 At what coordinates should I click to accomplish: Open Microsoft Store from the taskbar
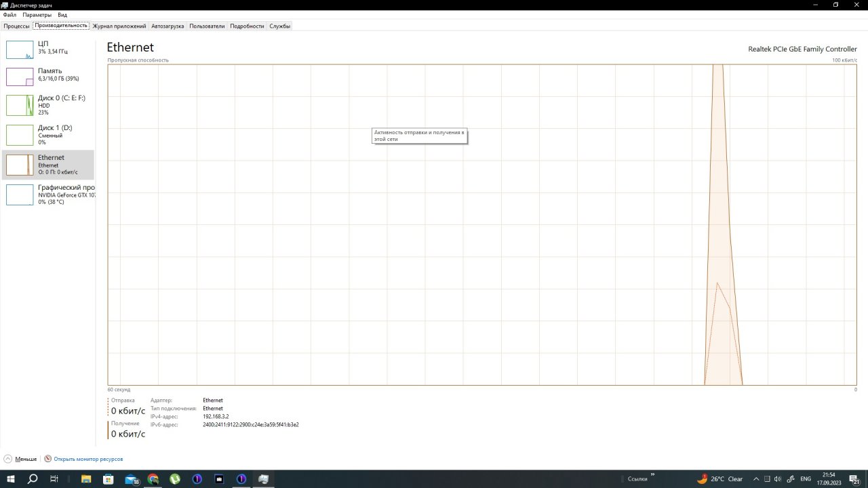(108, 479)
